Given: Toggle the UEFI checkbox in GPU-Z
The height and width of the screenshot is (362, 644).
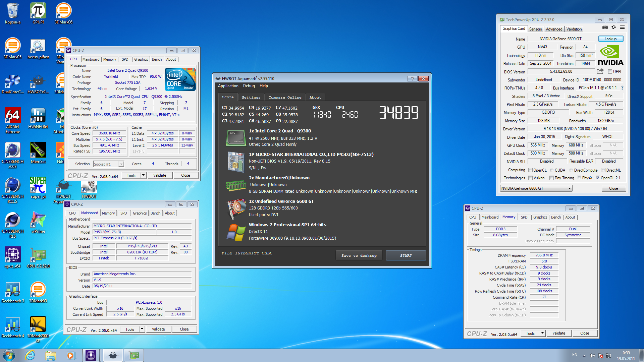Looking at the screenshot, I should point(610,72).
